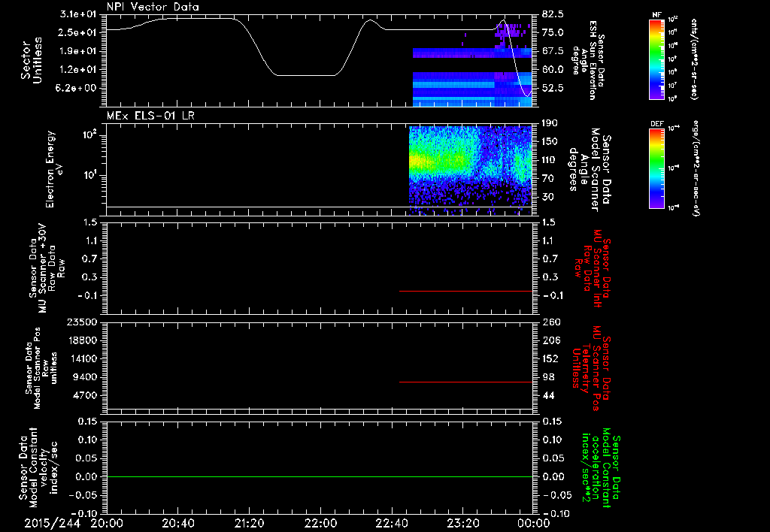This screenshot has width=770, height=532.
Task: Click the 67.5 degree tick value
Action: pyautogui.click(x=553, y=51)
